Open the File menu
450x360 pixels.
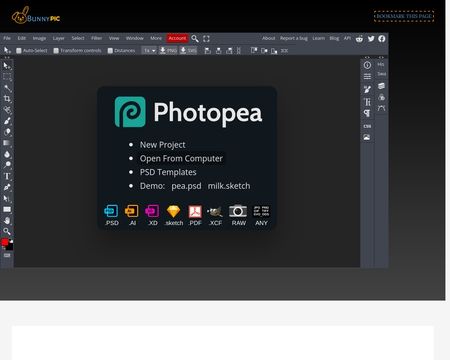point(7,38)
